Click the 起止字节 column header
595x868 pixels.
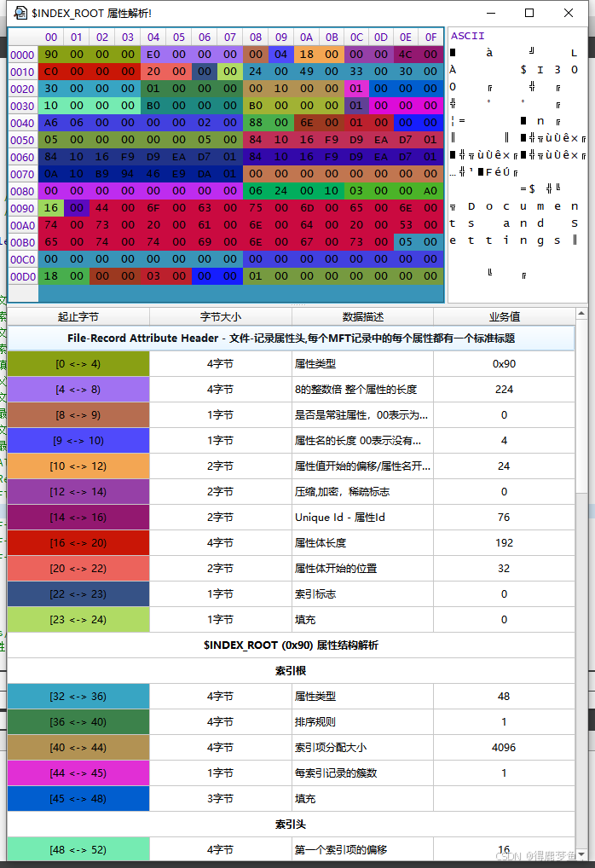pos(78,316)
